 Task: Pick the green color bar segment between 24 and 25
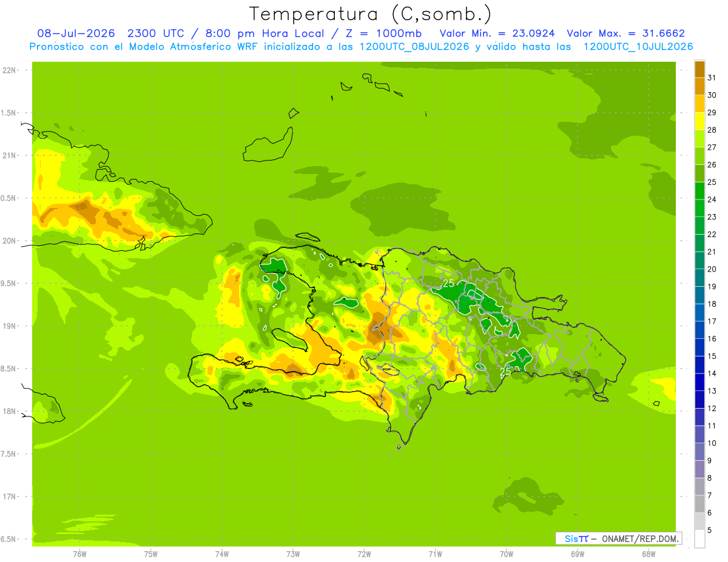point(699,190)
